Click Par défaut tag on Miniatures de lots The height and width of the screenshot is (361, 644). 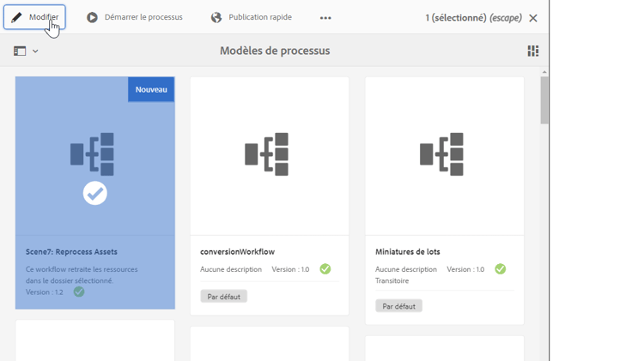click(x=398, y=306)
